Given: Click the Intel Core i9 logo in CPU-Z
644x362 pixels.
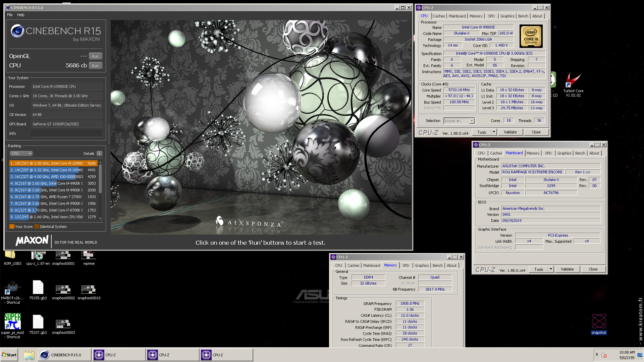Looking at the screenshot, I should click(x=531, y=36).
